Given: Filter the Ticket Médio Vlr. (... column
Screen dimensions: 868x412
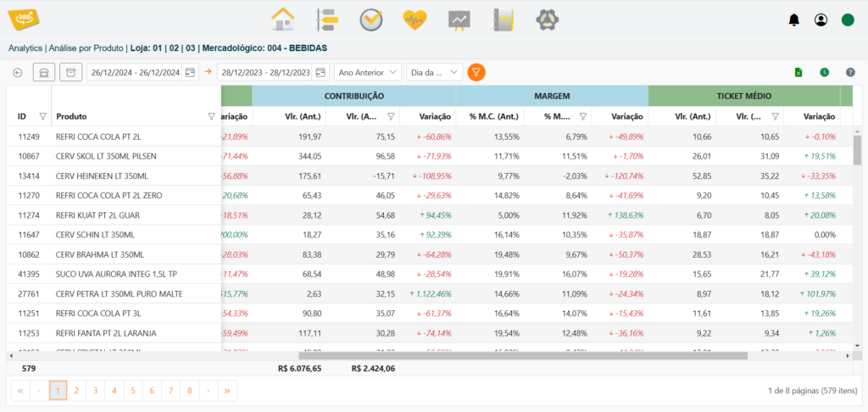Looking at the screenshot, I should (x=776, y=116).
